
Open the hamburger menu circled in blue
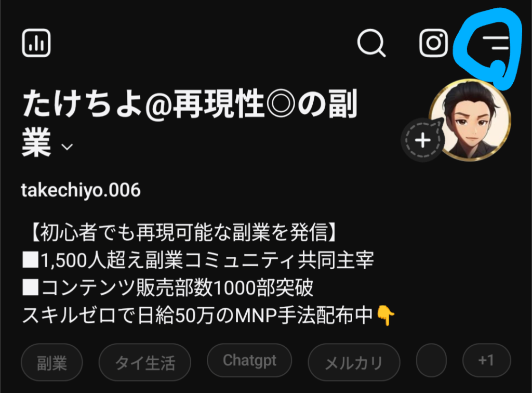click(x=496, y=43)
